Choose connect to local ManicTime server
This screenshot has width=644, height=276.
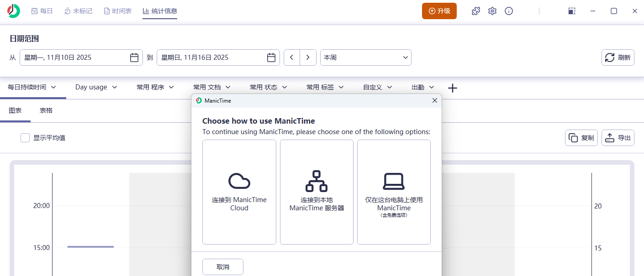(317, 192)
